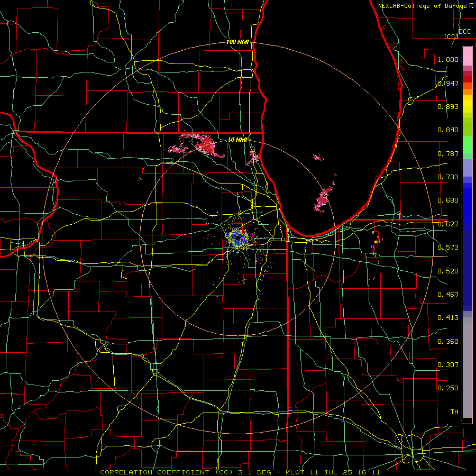Click the DCC label above the scale
Screen dimensions: 476x476
click(x=464, y=32)
